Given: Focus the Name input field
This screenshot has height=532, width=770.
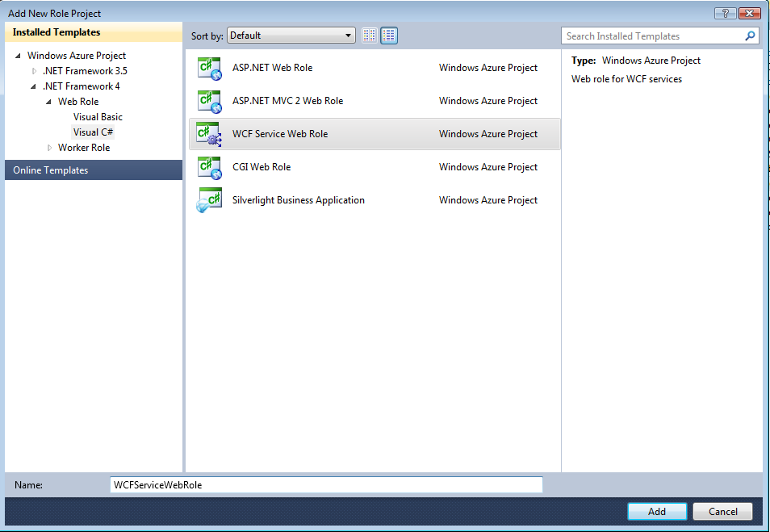Looking at the screenshot, I should click(327, 485).
